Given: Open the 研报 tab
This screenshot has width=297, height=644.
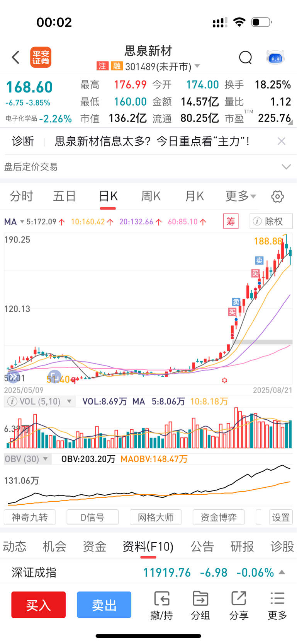Looking at the screenshot, I should click(x=242, y=547).
